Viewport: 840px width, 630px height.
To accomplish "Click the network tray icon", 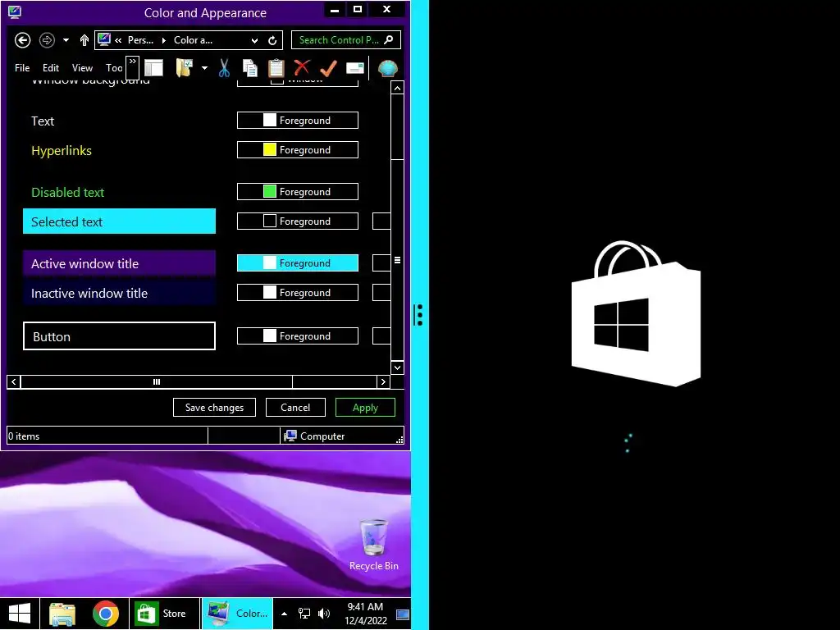I will pyautogui.click(x=304, y=614).
